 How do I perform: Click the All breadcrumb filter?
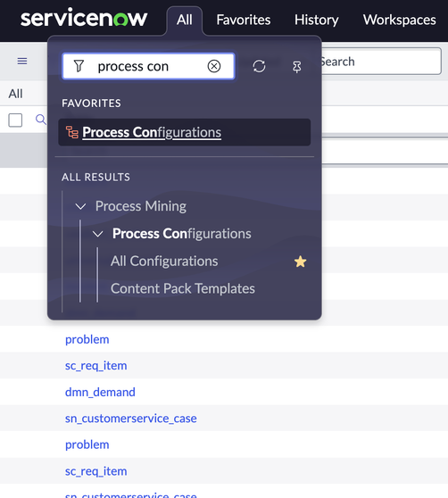point(15,94)
